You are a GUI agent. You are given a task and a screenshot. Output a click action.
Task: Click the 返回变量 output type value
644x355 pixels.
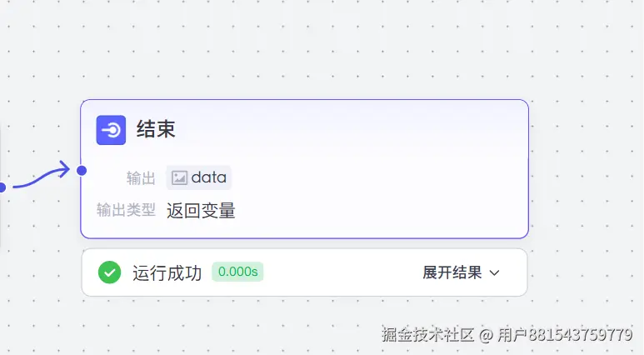201,211
